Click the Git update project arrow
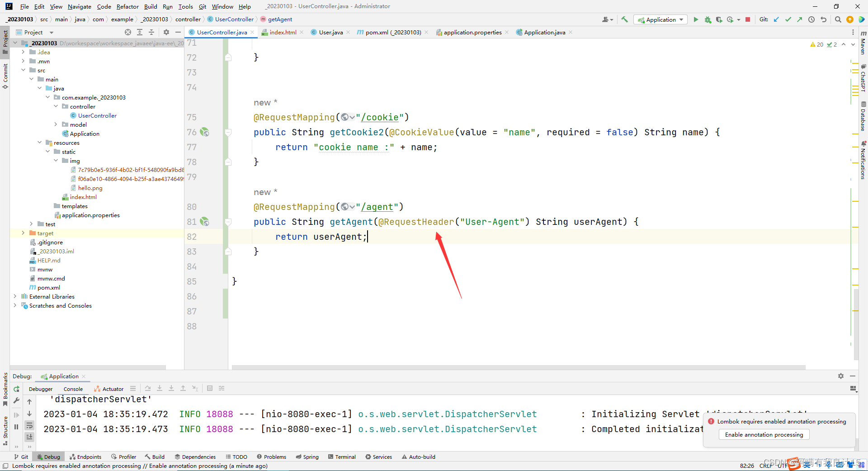This screenshot has width=868, height=471. pyautogui.click(x=776, y=19)
